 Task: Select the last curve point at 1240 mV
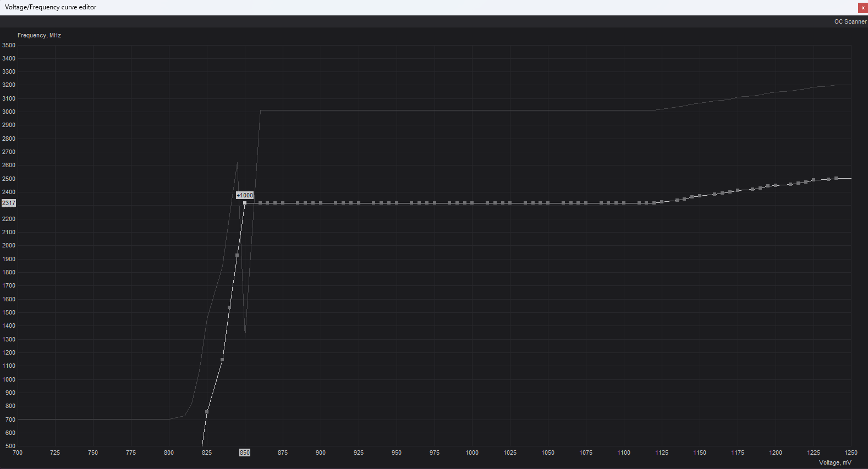point(836,178)
